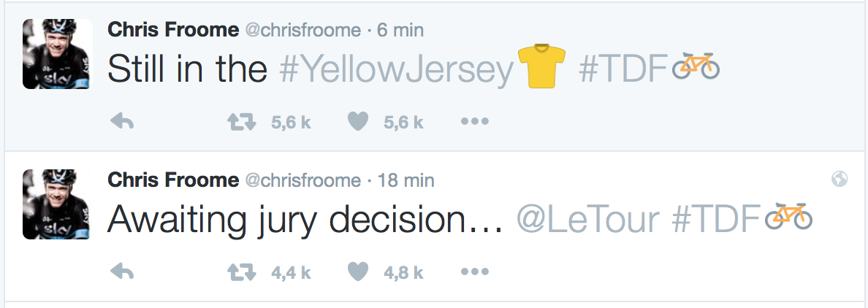Open #TDF hashtag in first tweet
Screen dimensions: 868x308
[625, 69]
